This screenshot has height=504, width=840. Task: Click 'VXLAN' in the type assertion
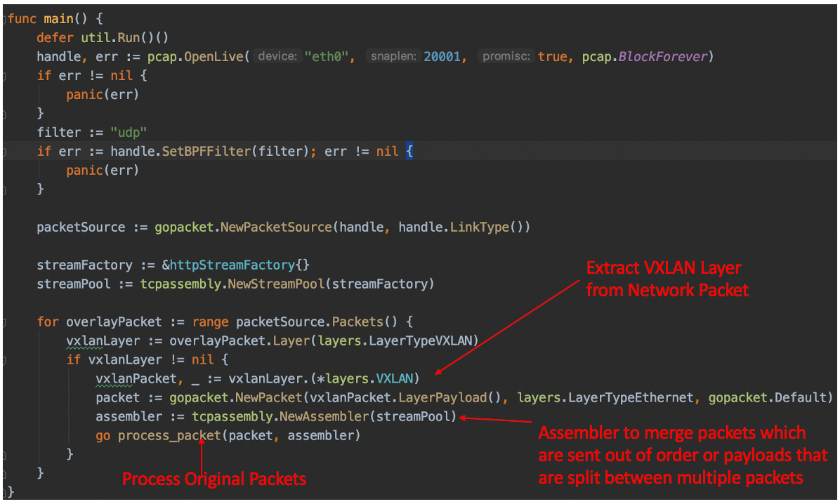tap(394, 378)
